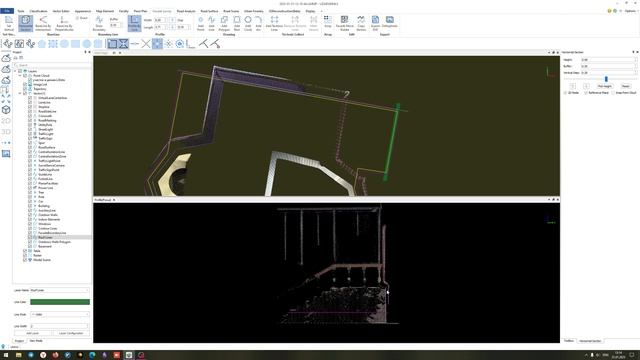Select the Add Circle drawing tool
Image resolution: width=640 pixels, height=360 pixels.
[248, 23]
